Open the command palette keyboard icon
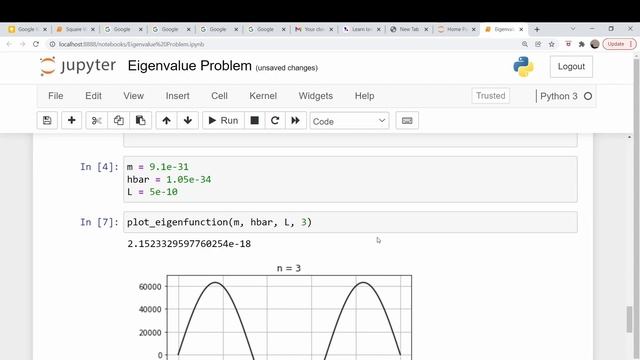Screen dimensions: 640x360 (407, 120)
